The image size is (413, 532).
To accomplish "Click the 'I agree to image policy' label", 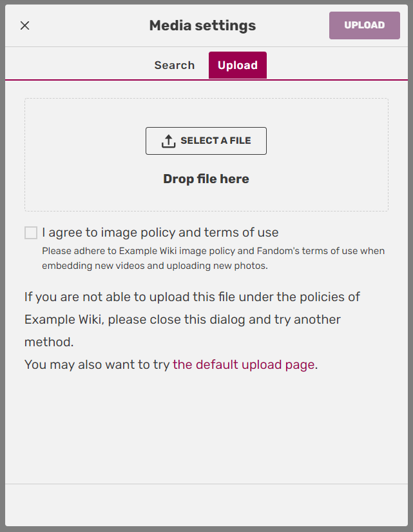I will click(129, 232).
